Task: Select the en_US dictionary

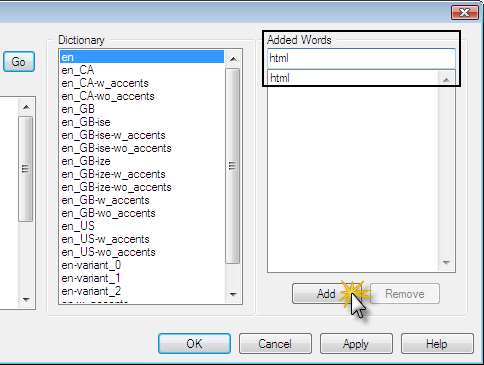Action: (142, 226)
